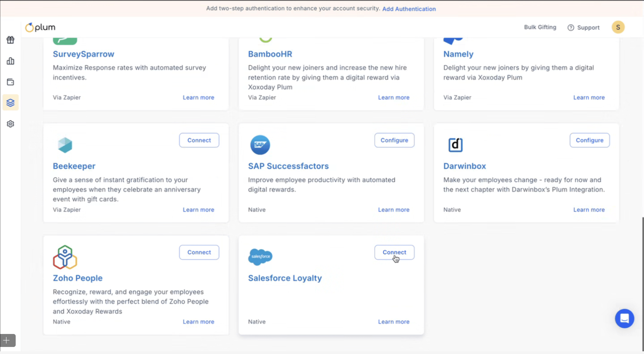This screenshot has width=644, height=354.
Task: Click the Beekeeper hexagon logo
Action: pyautogui.click(x=65, y=145)
